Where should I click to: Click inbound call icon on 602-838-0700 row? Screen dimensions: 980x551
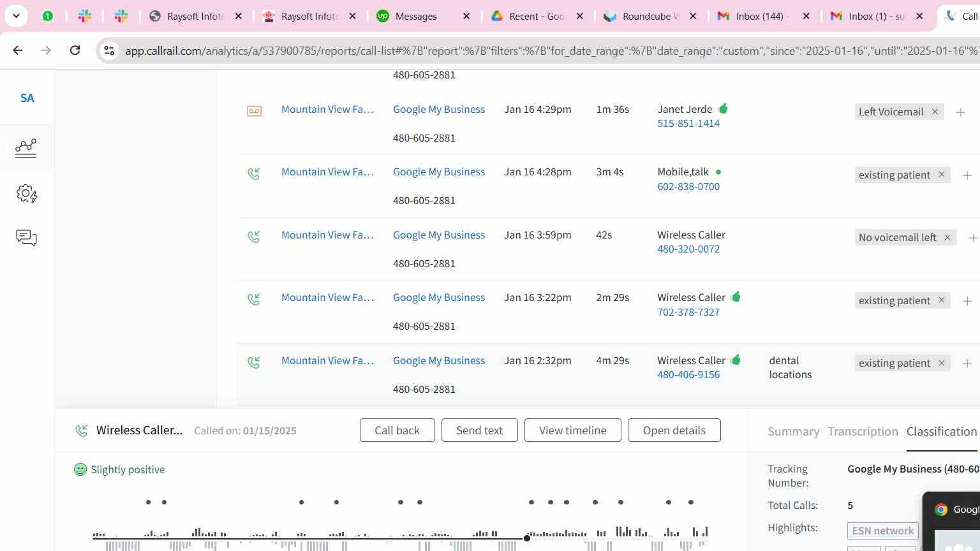(254, 173)
